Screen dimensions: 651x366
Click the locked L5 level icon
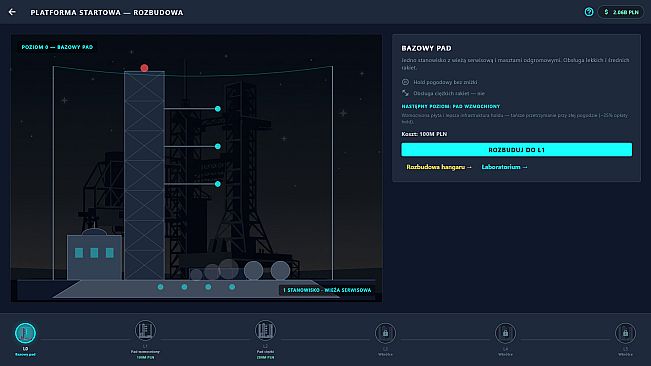pos(625,333)
